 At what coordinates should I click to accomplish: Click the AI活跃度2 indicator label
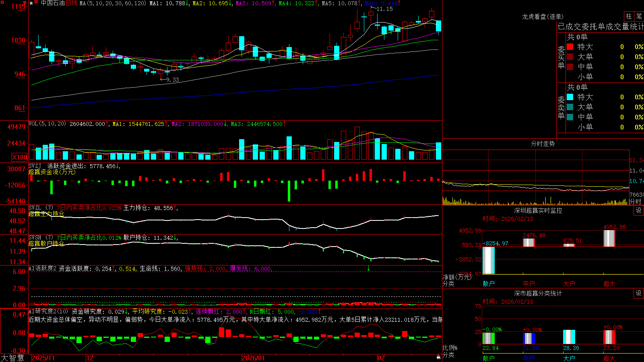coord(43,268)
